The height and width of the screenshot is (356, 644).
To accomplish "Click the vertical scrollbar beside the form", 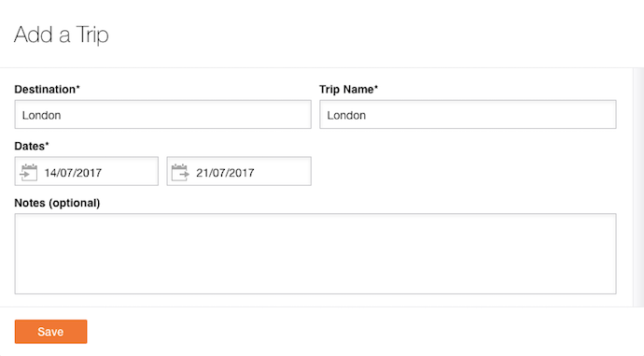I will coord(638,187).
